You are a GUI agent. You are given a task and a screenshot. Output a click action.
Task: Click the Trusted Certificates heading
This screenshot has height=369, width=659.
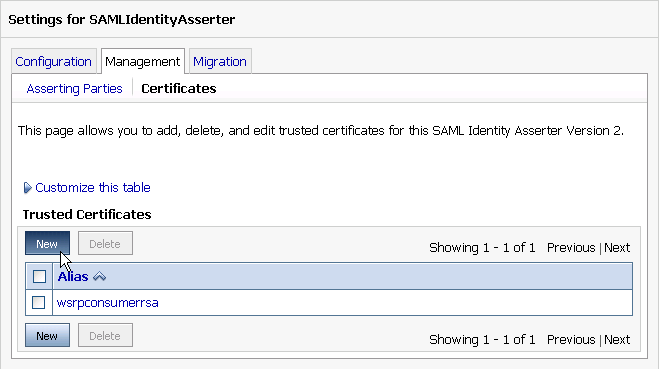point(87,214)
